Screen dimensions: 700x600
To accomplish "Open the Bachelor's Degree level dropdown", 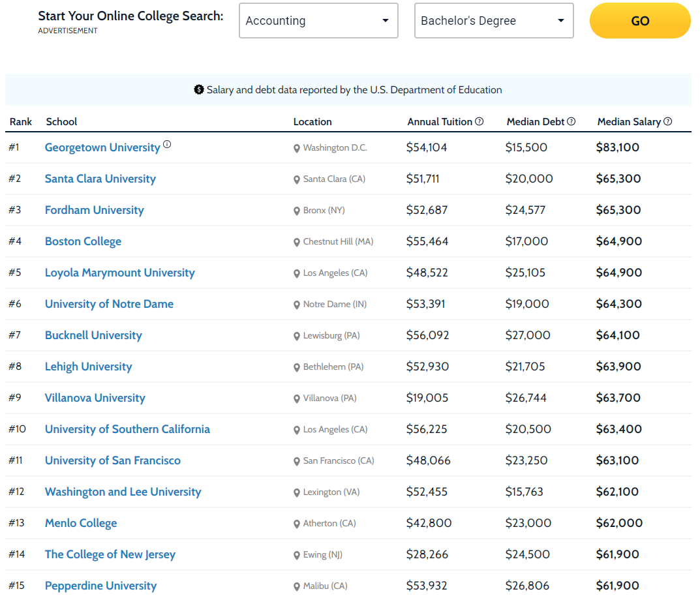I will 494,20.
